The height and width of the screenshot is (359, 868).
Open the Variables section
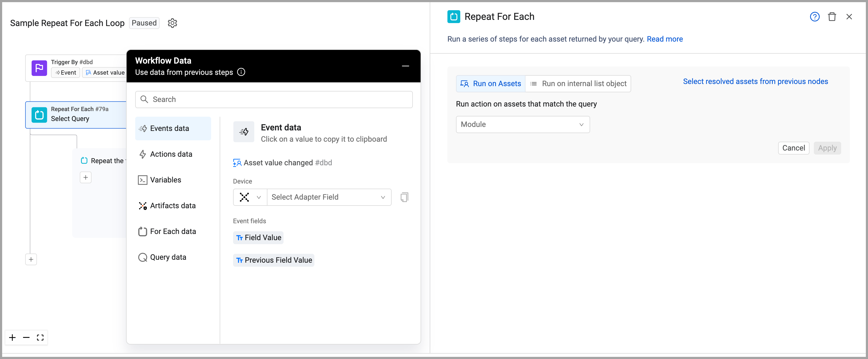165,180
